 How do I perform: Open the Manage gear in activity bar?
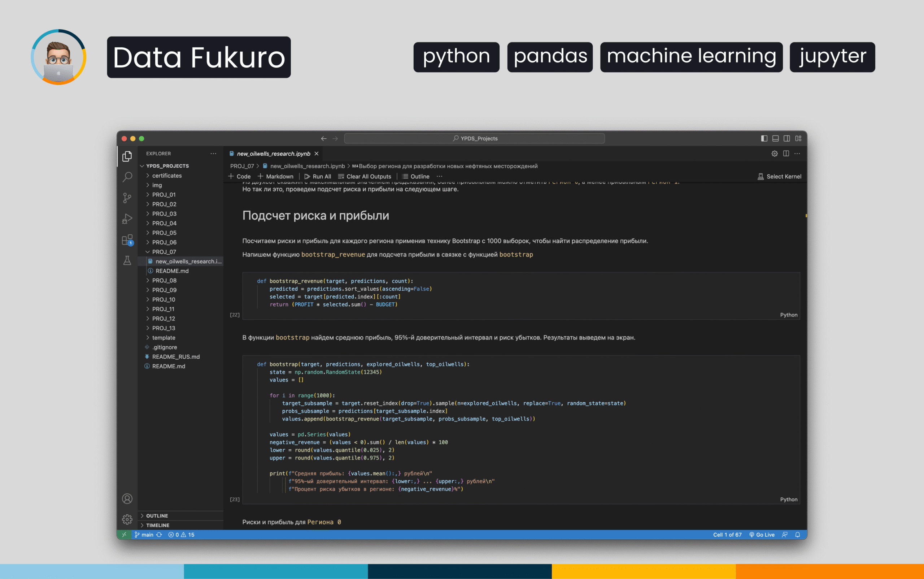click(x=127, y=519)
